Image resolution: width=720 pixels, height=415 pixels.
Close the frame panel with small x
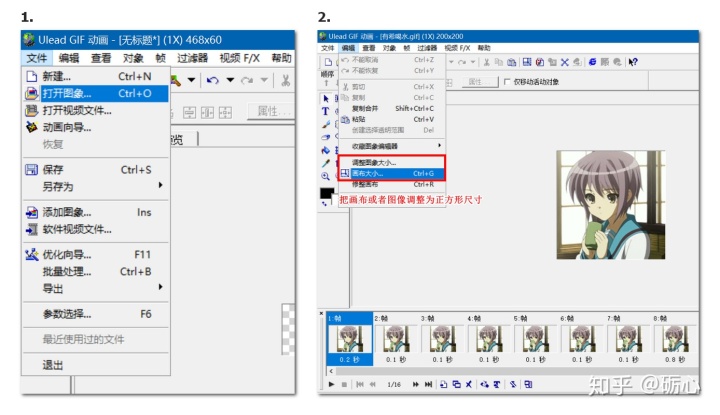[x=321, y=314]
